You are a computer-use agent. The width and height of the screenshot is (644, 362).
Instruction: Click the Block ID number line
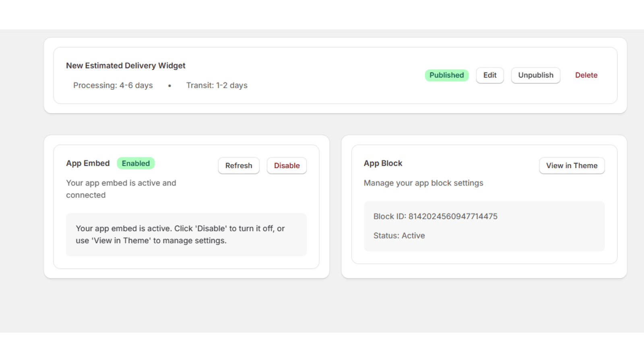point(435,216)
